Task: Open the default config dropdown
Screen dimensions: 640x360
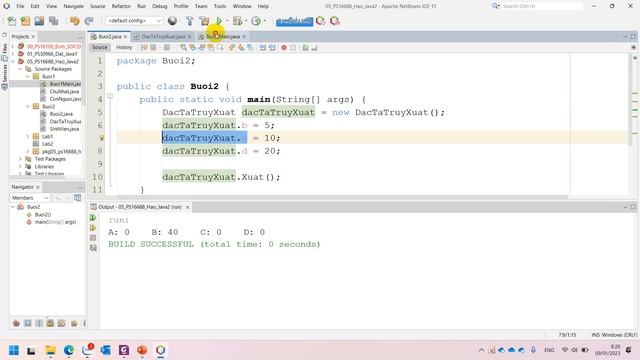Action: pyautogui.click(x=134, y=20)
